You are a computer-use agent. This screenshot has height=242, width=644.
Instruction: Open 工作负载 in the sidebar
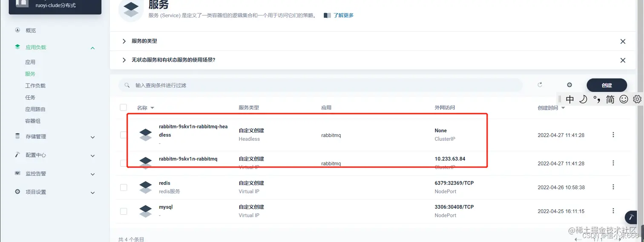coord(35,85)
